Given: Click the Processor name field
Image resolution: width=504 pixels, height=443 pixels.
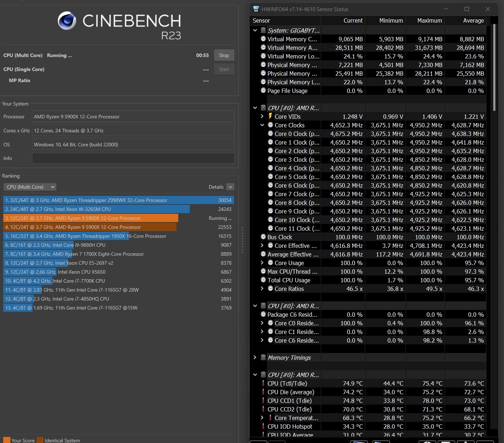Looking at the screenshot, I should coord(133,117).
